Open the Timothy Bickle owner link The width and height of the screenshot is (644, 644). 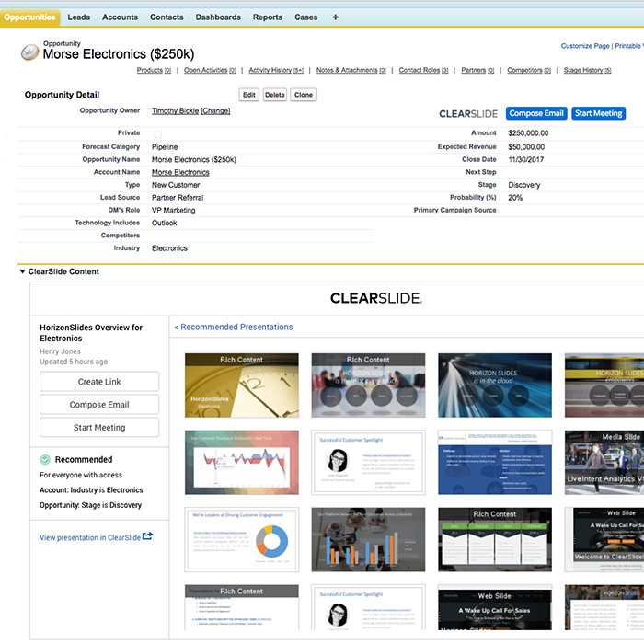176,111
